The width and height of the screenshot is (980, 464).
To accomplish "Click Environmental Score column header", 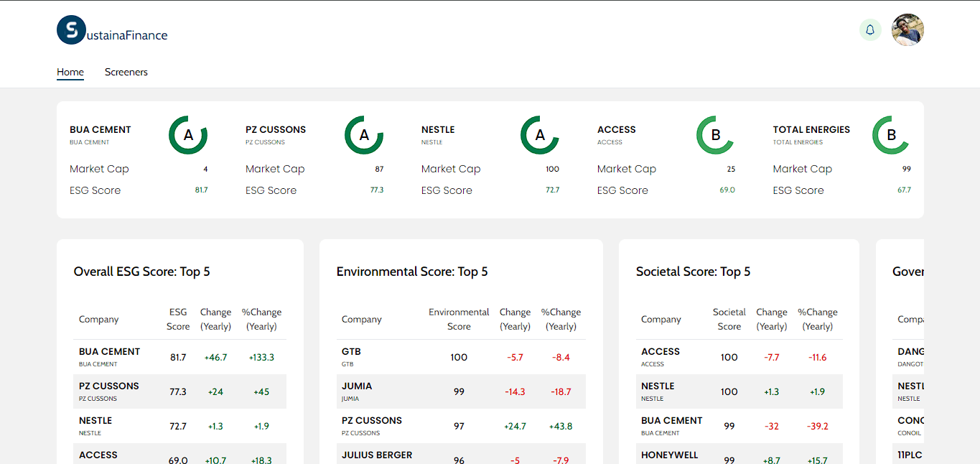I will [459, 320].
